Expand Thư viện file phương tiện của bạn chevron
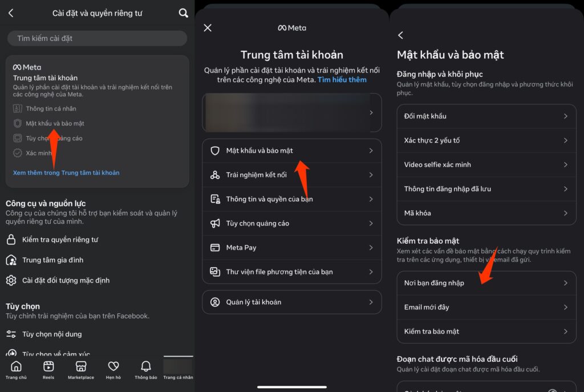 371,272
